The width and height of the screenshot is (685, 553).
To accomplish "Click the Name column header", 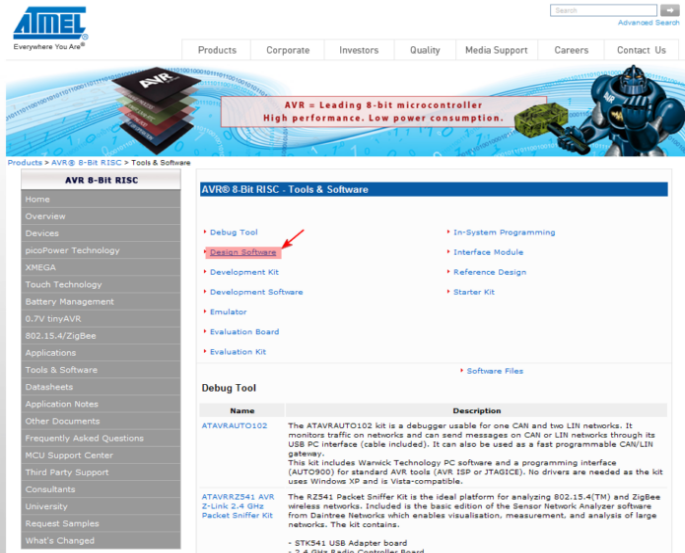I will pyautogui.click(x=242, y=411).
